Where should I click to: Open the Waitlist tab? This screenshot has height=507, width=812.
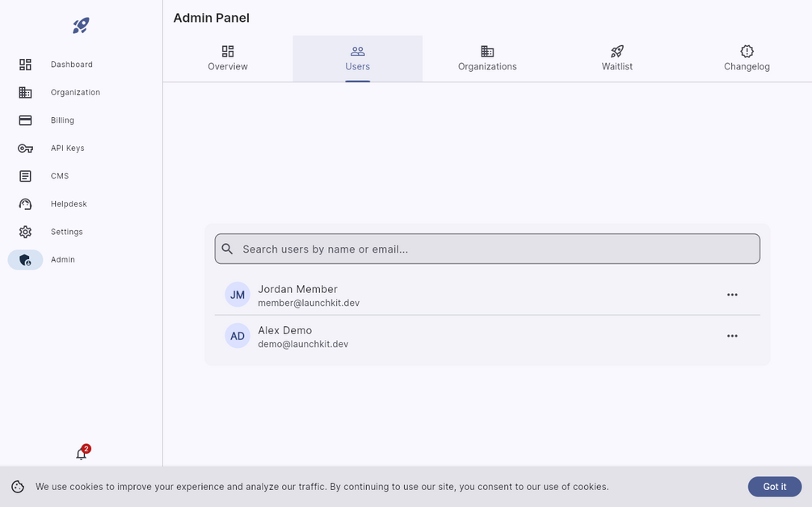[x=617, y=58]
